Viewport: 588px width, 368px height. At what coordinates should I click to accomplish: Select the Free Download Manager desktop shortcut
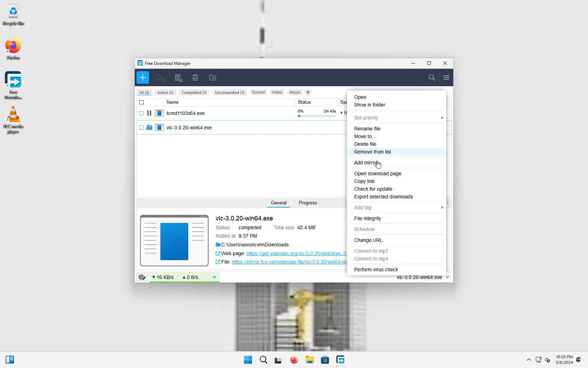click(13, 86)
